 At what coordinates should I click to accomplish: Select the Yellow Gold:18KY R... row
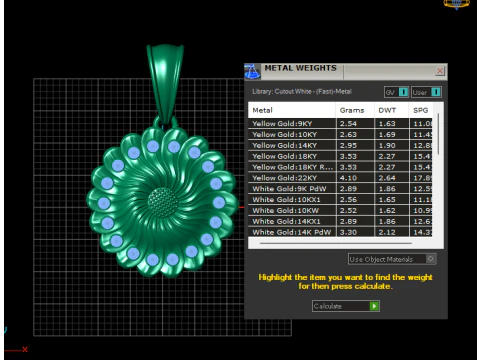pyautogui.click(x=340, y=167)
